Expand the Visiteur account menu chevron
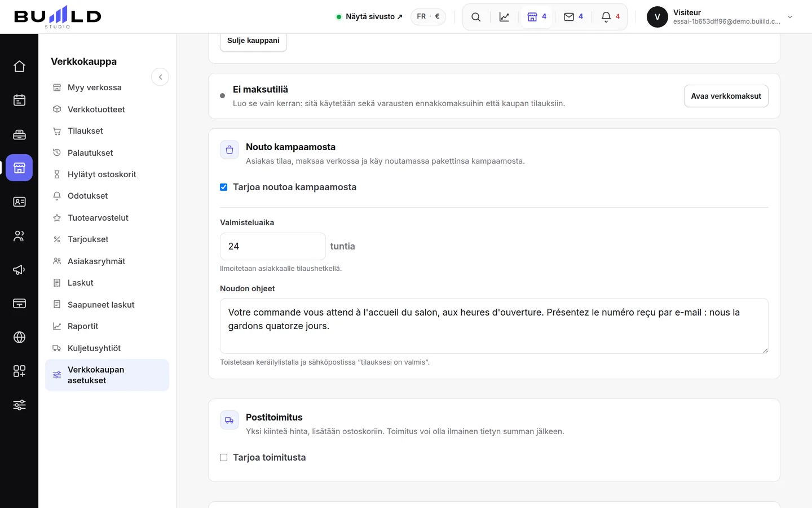812x508 pixels. coord(790,17)
